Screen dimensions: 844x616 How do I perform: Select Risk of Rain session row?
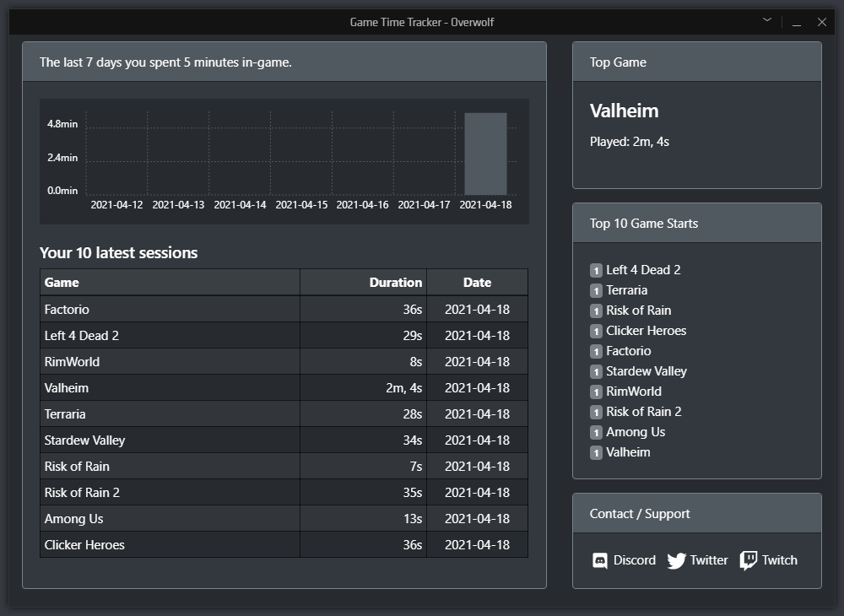pyautogui.click(x=284, y=467)
